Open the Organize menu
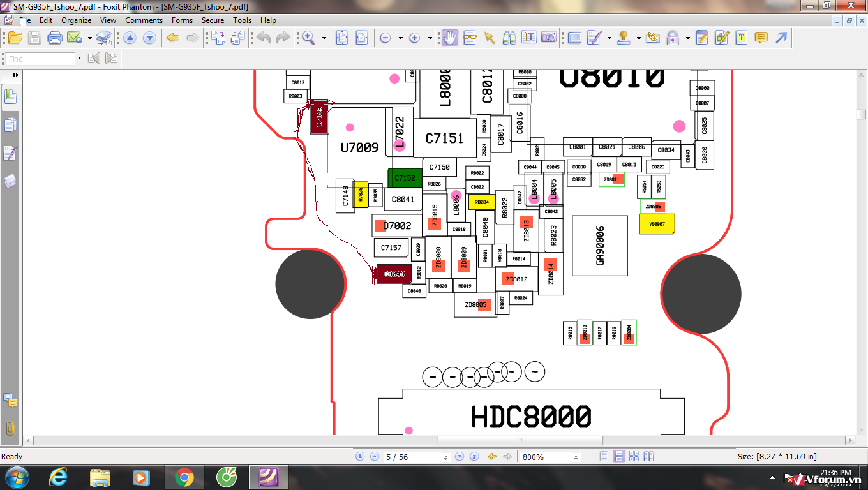 pyautogui.click(x=76, y=20)
